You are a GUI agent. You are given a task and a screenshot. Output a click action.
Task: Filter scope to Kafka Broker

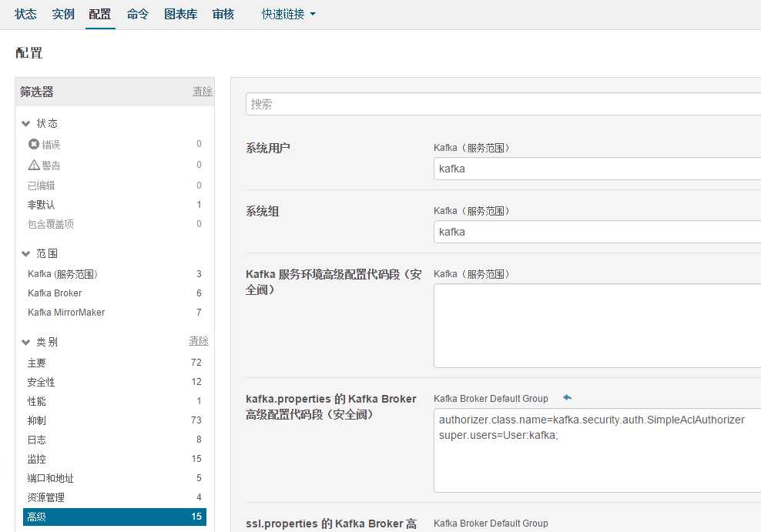coord(115,293)
